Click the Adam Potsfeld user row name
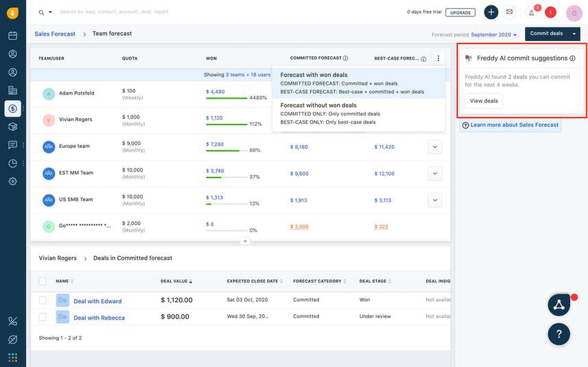The width and height of the screenshot is (588, 367). [x=76, y=93]
